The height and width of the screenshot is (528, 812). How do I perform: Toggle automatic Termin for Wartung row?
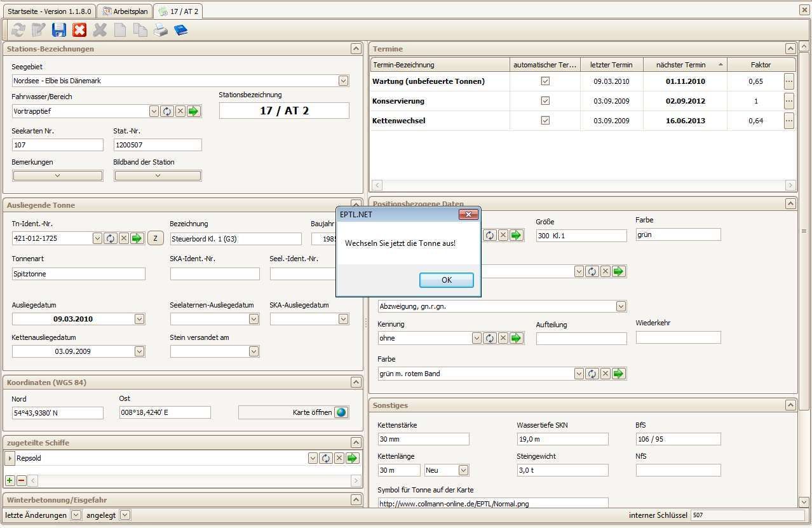tap(545, 81)
